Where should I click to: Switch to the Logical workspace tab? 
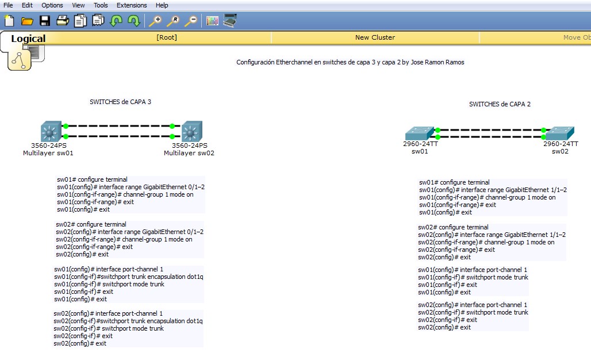[x=29, y=39]
